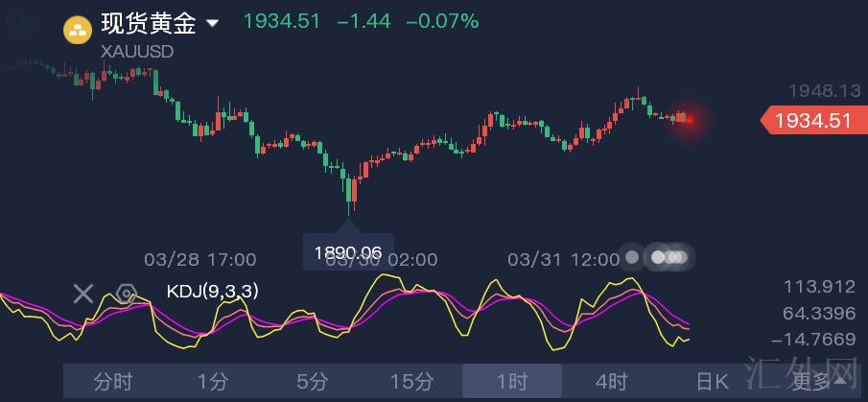
Task: Click the single gray dot indicator
Action: [x=632, y=257]
